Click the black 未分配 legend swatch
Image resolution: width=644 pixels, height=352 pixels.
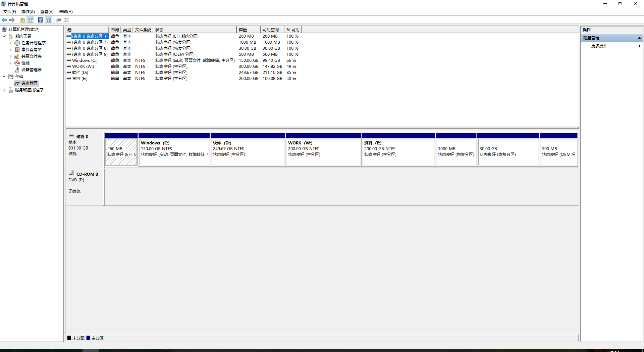click(x=69, y=338)
